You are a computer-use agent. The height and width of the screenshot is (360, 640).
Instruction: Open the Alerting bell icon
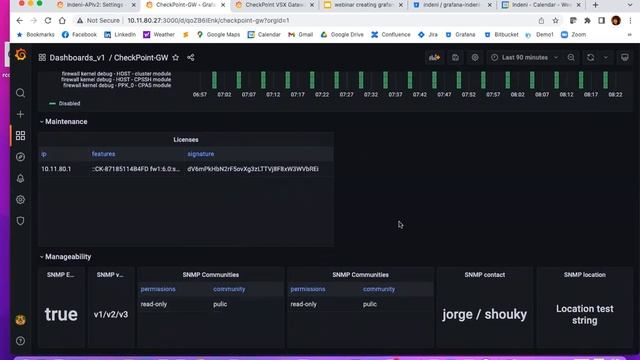click(20, 178)
